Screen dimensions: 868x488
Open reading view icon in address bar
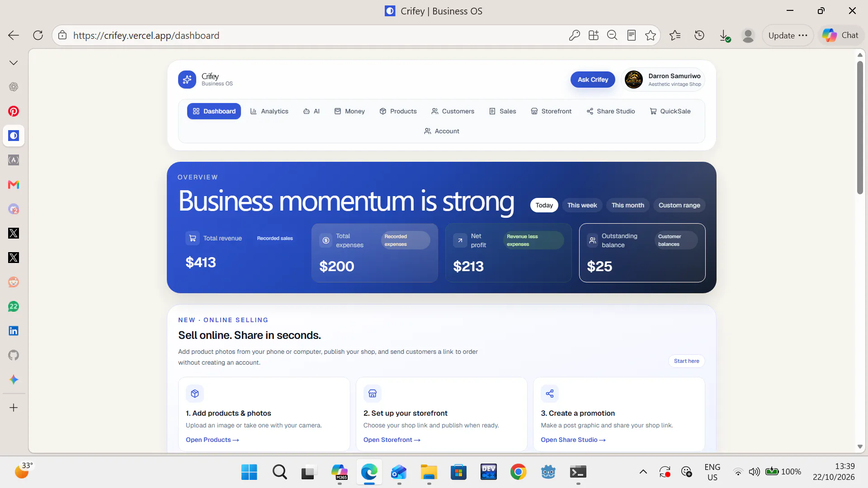[x=632, y=35]
